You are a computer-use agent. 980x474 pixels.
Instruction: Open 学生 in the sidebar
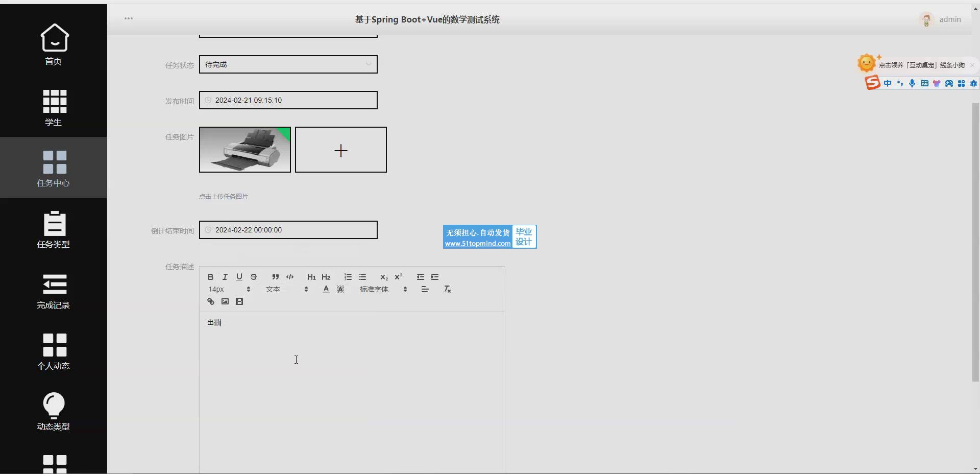pos(54,107)
